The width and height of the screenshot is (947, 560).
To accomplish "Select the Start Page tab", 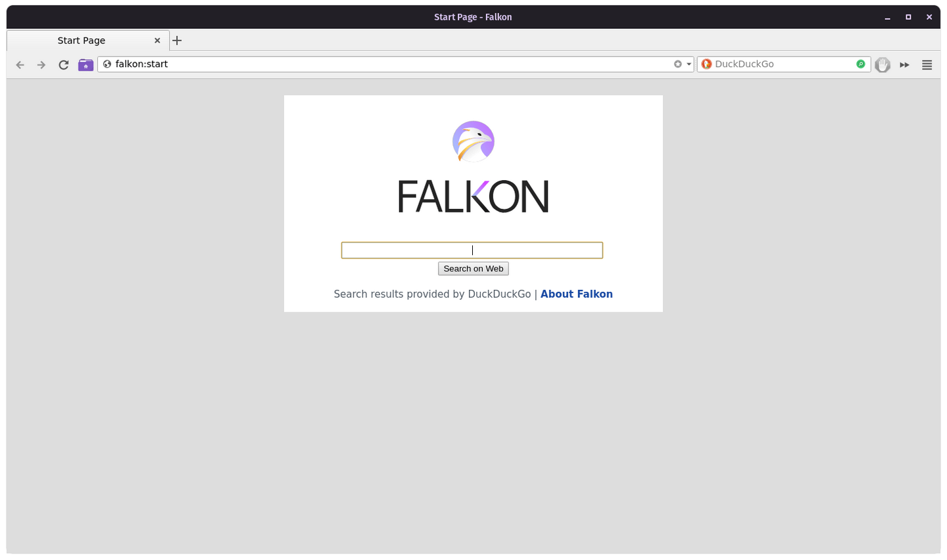I will pos(82,40).
